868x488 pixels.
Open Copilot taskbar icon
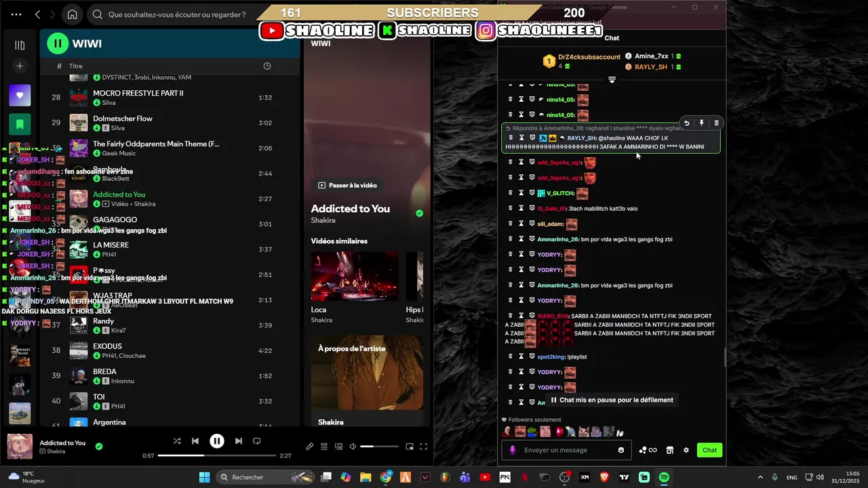coord(346,477)
